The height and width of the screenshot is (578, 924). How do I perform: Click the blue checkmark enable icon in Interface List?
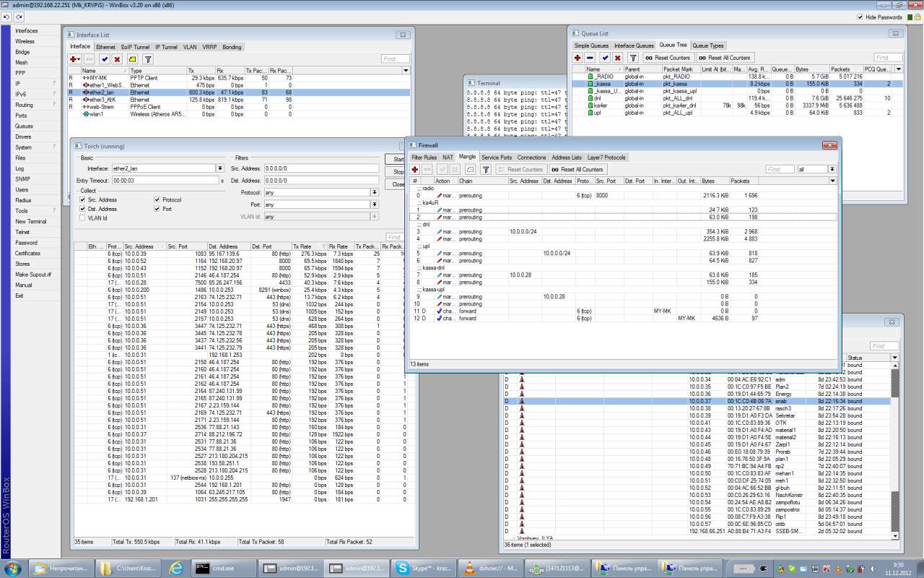(105, 59)
